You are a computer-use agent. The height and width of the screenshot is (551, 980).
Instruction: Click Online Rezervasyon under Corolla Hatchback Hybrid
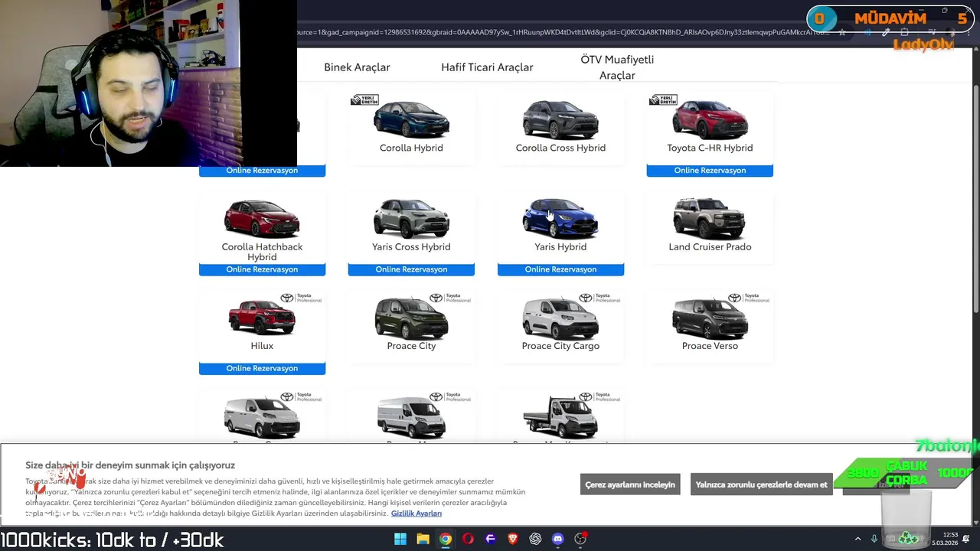pyautogui.click(x=262, y=269)
